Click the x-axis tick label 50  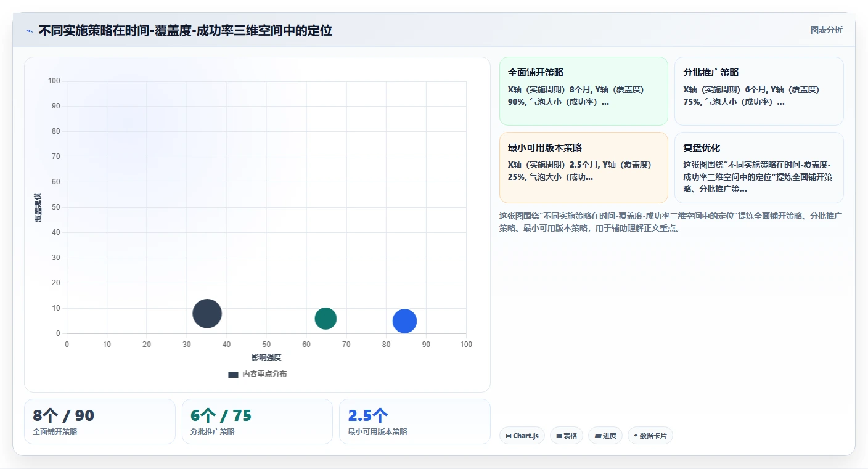[x=266, y=344]
